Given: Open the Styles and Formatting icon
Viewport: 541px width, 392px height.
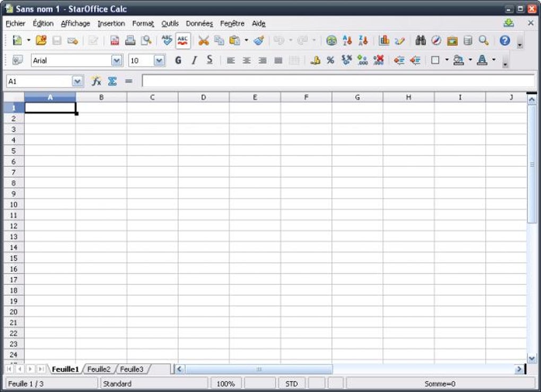Looking at the screenshot, I should (18, 60).
